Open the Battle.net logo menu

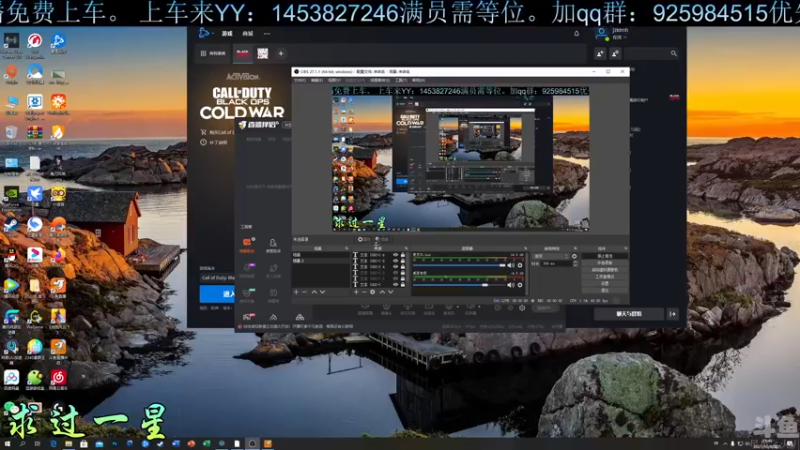pyautogui.click(x=204, y=34)
